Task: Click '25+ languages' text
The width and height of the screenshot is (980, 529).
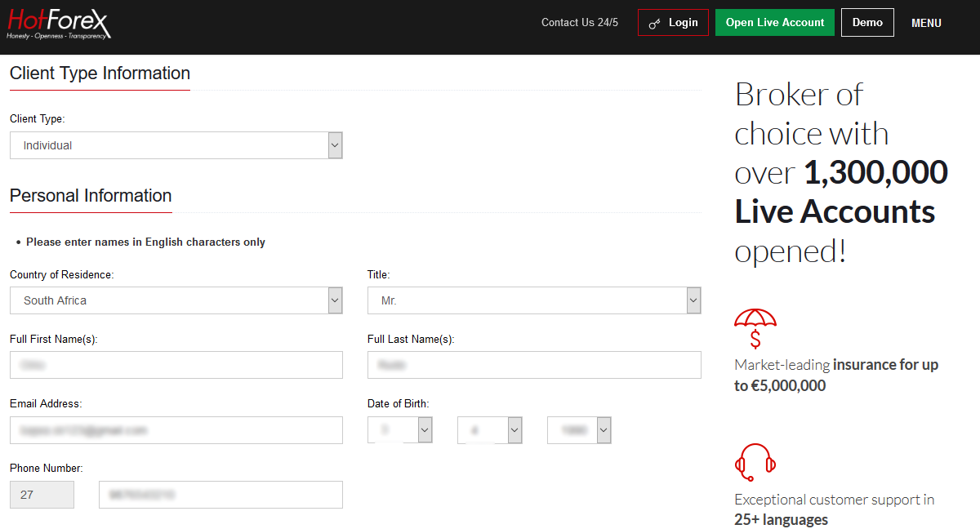Action: (781, 520)
